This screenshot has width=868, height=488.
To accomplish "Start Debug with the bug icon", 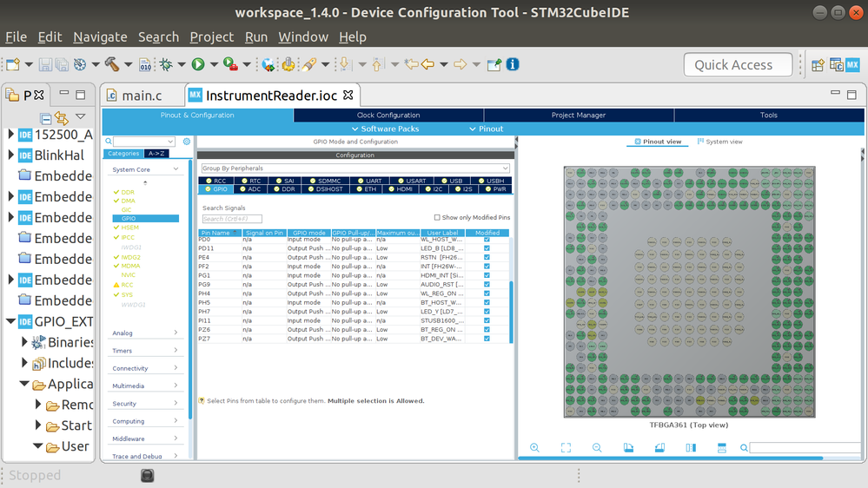I will [x=166, y=65].
